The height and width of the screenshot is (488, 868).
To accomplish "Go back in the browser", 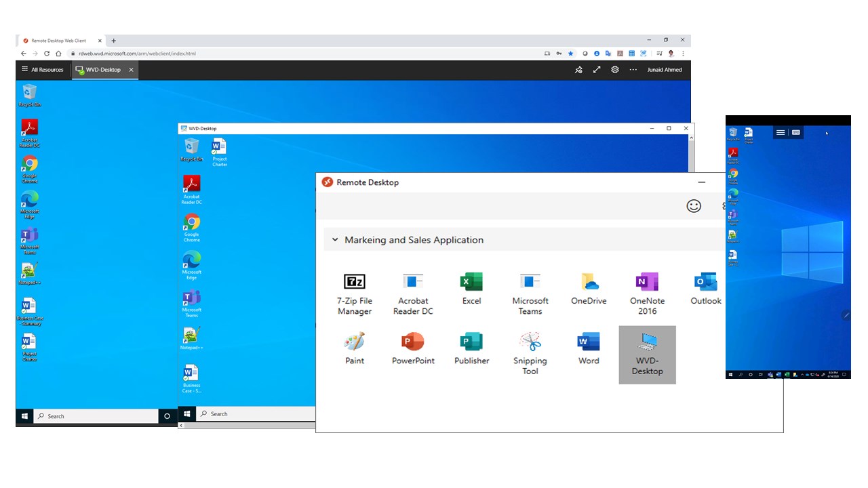I will (24, 54).
